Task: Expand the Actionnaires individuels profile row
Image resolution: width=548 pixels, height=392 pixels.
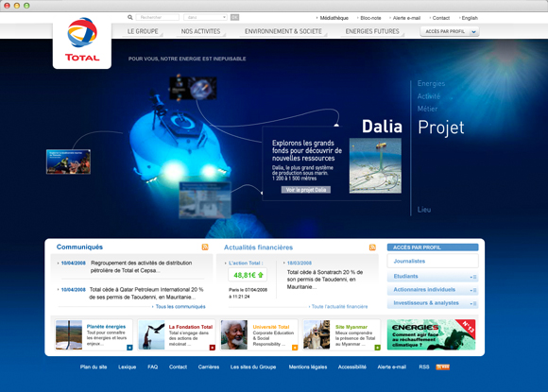Action: pos(433,290)
